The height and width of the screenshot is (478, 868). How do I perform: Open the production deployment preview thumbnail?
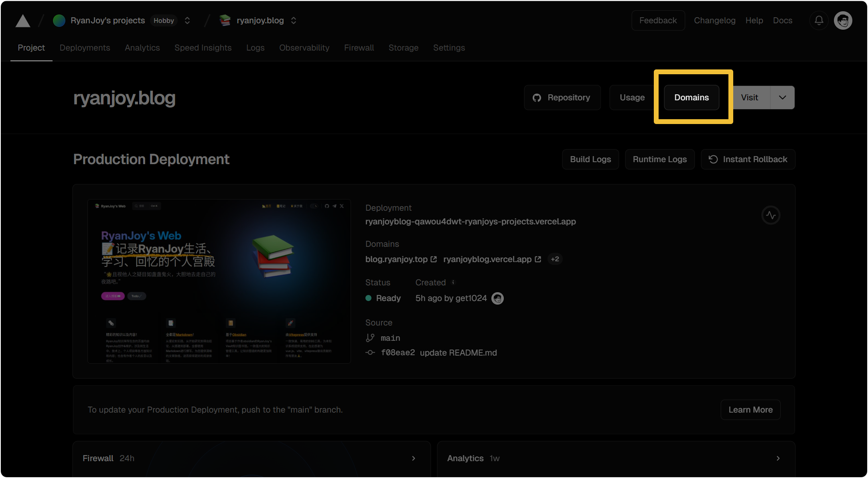click(x=219, y=281)
